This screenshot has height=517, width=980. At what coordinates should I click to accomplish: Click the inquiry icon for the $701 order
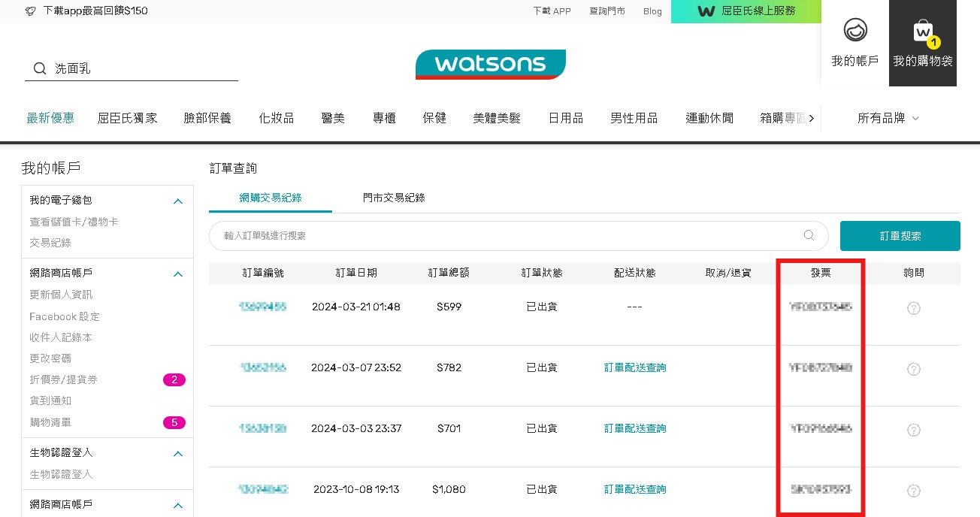(913, 430)
